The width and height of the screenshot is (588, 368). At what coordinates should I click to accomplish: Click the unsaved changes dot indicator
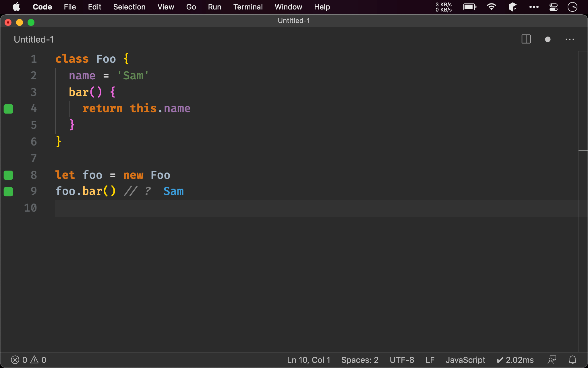pos(548,39)
